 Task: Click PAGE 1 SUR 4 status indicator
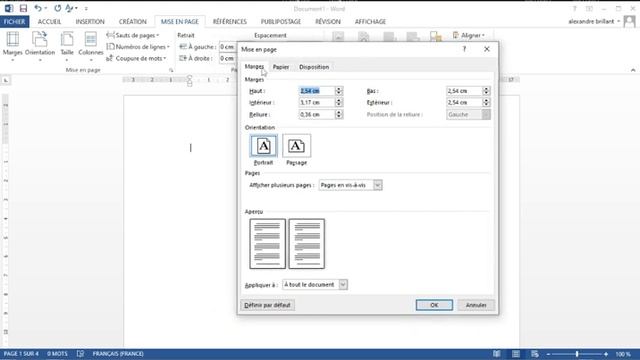21,354
